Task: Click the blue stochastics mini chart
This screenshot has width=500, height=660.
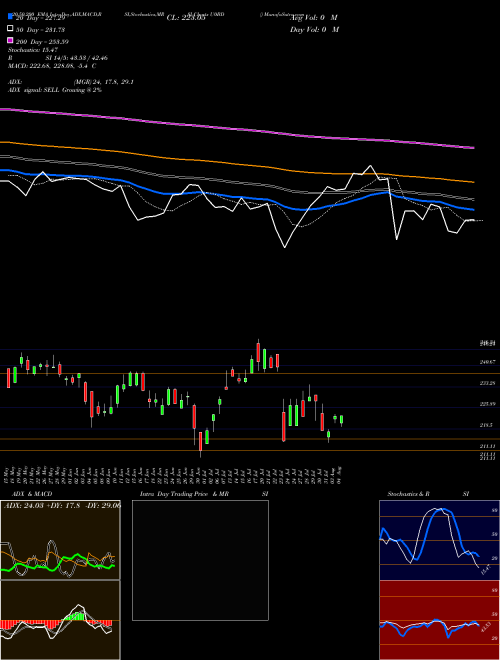Action: pyautogui.click(x=439, y=540)
